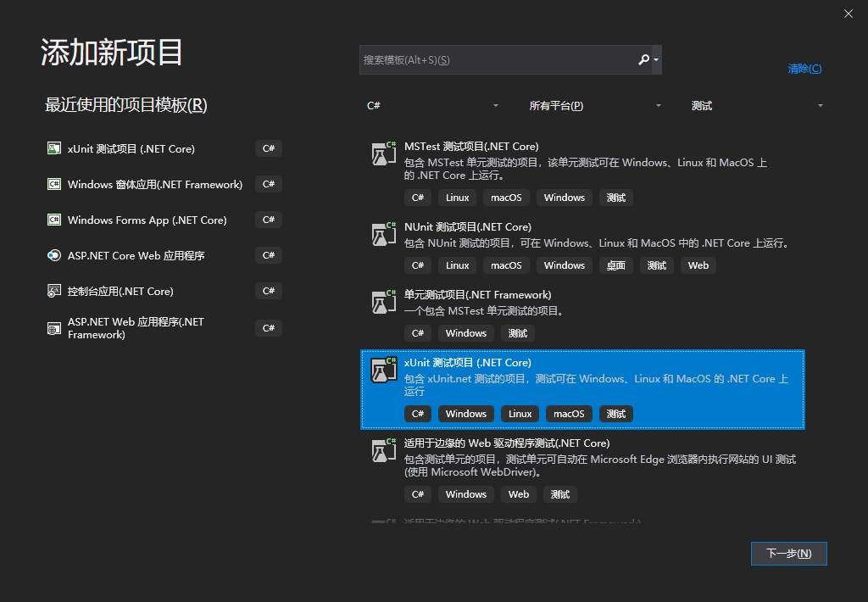Click the Edge Web driver test template icon

(385, 450)
